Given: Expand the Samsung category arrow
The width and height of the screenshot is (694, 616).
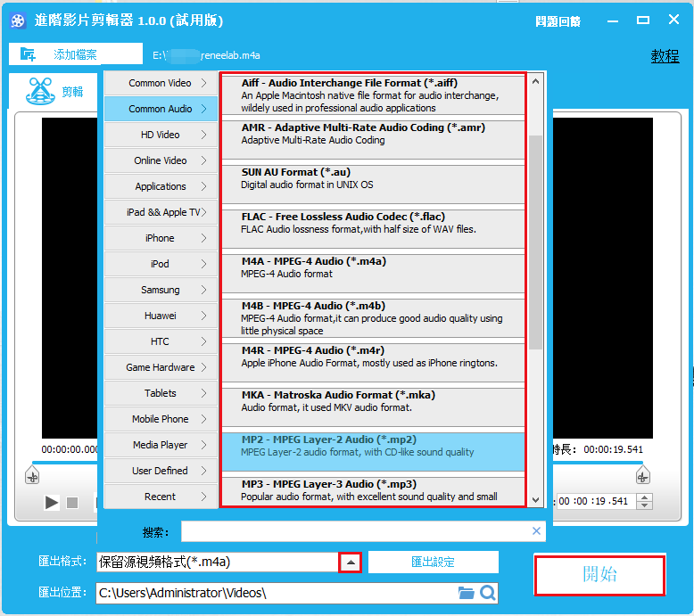Looking at the screenshot, I should [203, 290].
